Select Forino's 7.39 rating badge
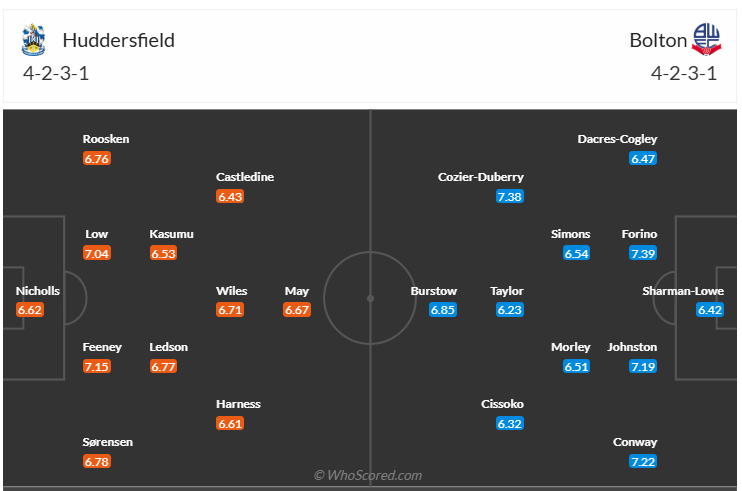The height and width of the screenshot is (491, 742). [x=643, y=253]
